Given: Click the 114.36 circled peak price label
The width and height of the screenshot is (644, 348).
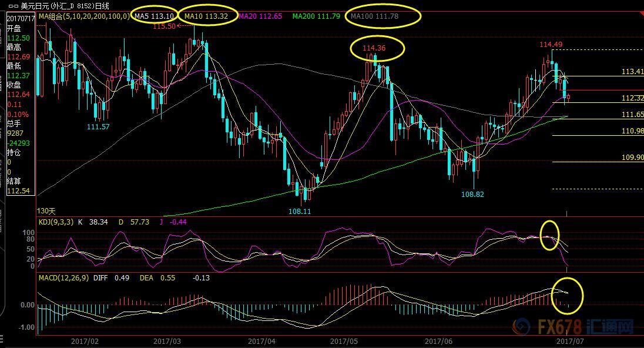Looking at the screenshot, I should pos(374,48).
